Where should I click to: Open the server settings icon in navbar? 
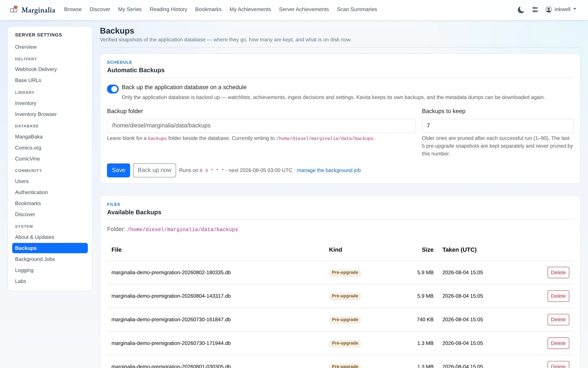pyautogui.click(x=535, y=9)
